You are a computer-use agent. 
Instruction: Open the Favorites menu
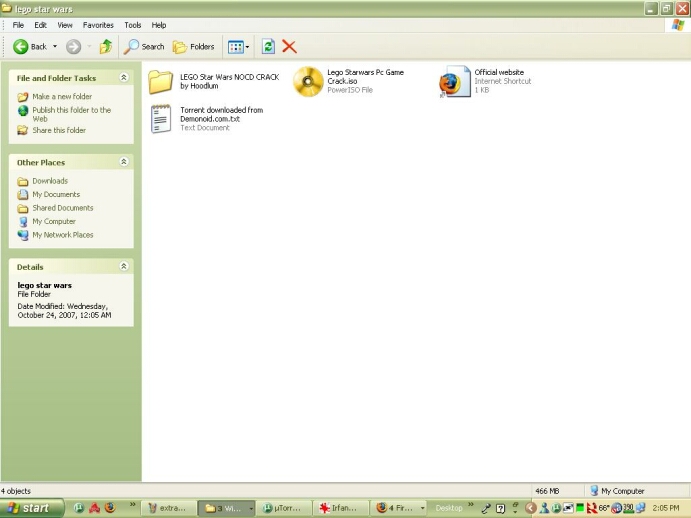coord(98,25)
